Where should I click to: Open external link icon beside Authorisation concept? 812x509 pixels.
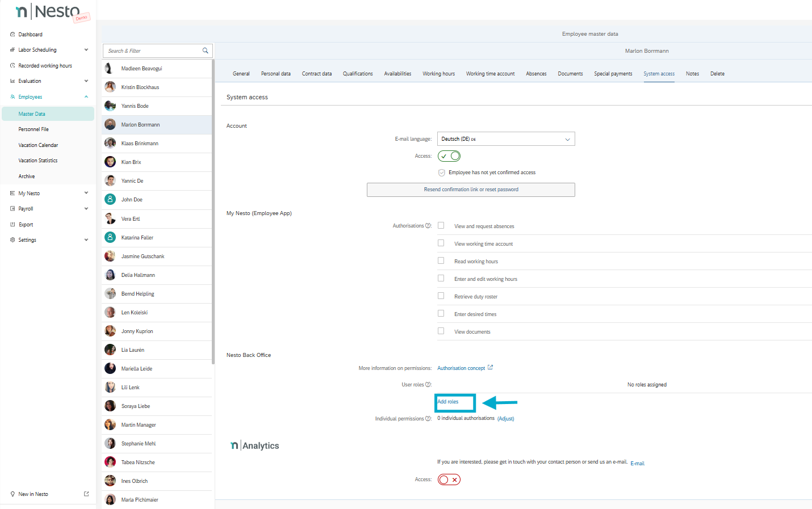[490, 368]
